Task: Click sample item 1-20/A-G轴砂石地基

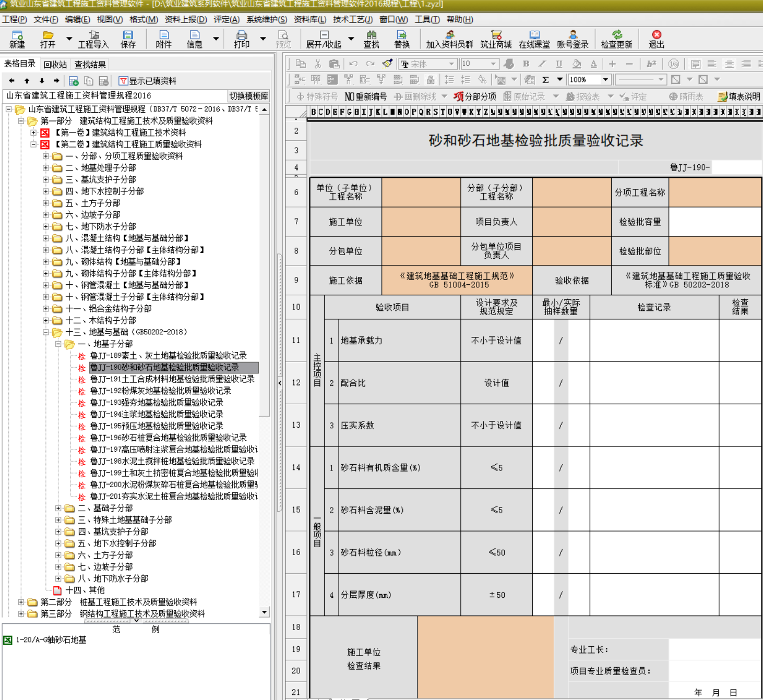Action: pyautogui.click(x=51, y=640)
